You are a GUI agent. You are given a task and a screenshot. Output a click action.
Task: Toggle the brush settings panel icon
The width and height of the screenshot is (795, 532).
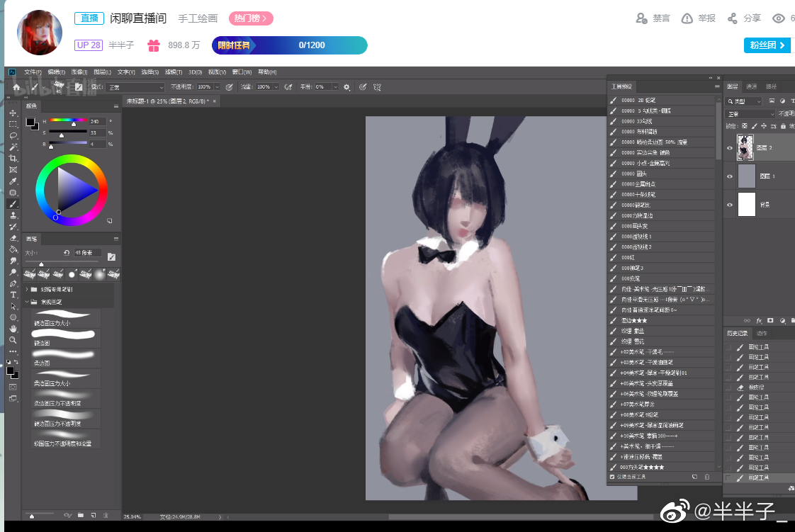[x=79, y=87]
